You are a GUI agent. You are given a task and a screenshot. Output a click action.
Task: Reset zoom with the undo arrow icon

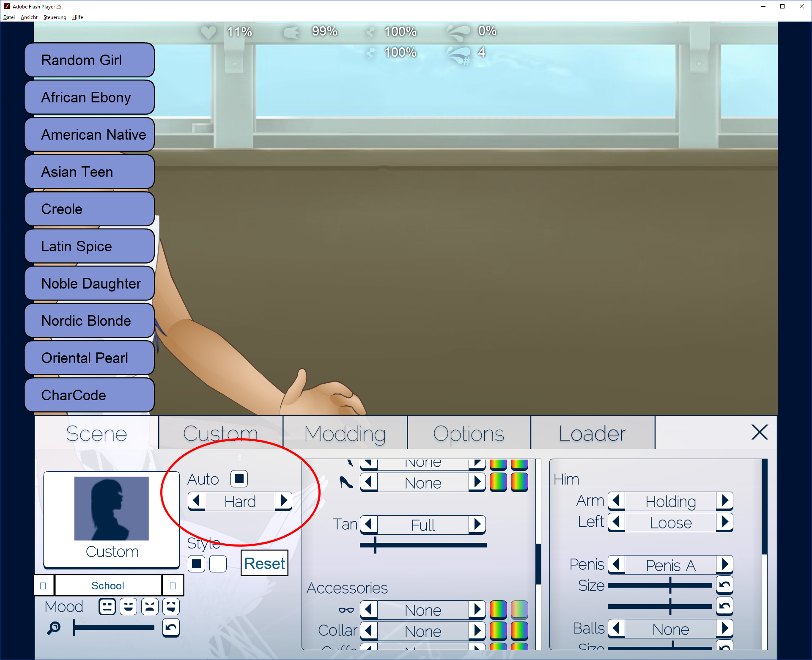pos(171,627)
